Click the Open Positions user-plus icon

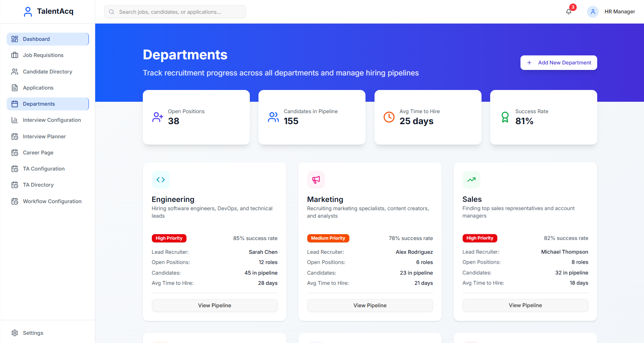(157, 117)
